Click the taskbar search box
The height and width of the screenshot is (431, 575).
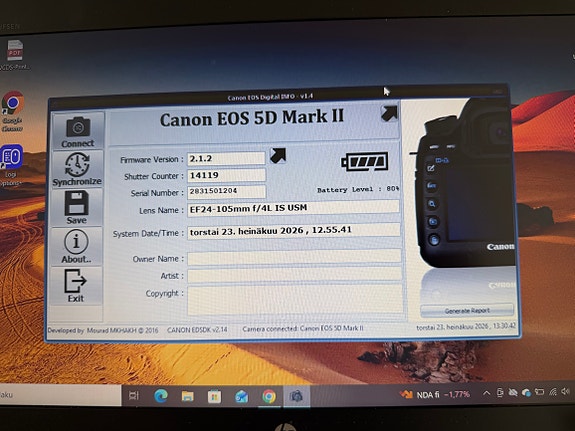61,395
